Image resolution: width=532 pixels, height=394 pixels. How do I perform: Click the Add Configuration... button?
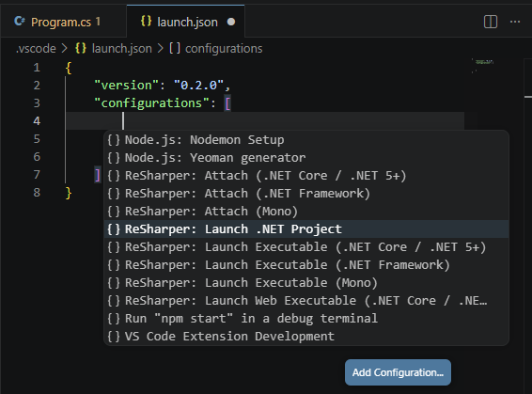point(398,372)
